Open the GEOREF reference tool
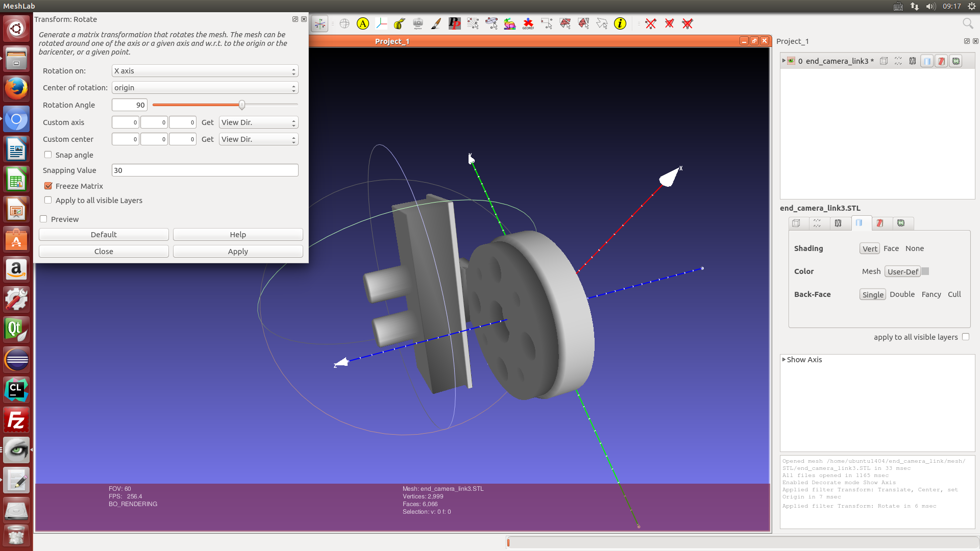Image resolution: width=980 pixels, height=551 pixels. click(528, 23)
